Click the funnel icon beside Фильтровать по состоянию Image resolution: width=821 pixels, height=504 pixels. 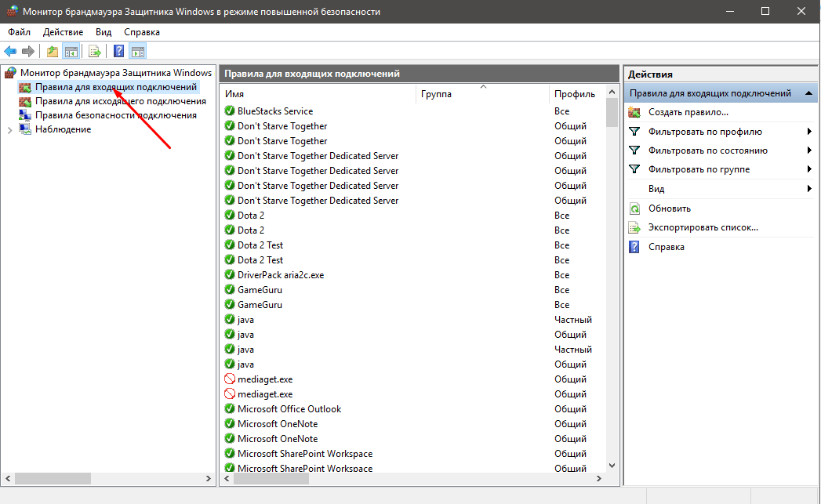click(x=634, y=150)
